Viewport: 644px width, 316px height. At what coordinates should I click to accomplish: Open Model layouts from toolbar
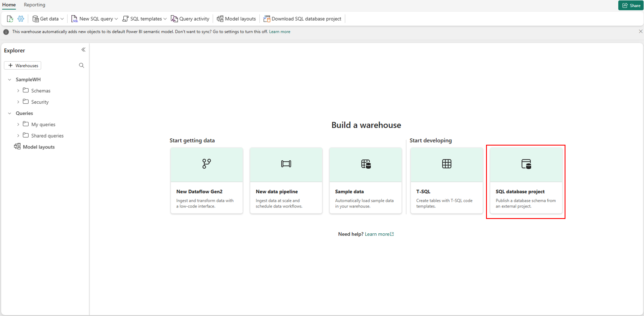[236, 19]
